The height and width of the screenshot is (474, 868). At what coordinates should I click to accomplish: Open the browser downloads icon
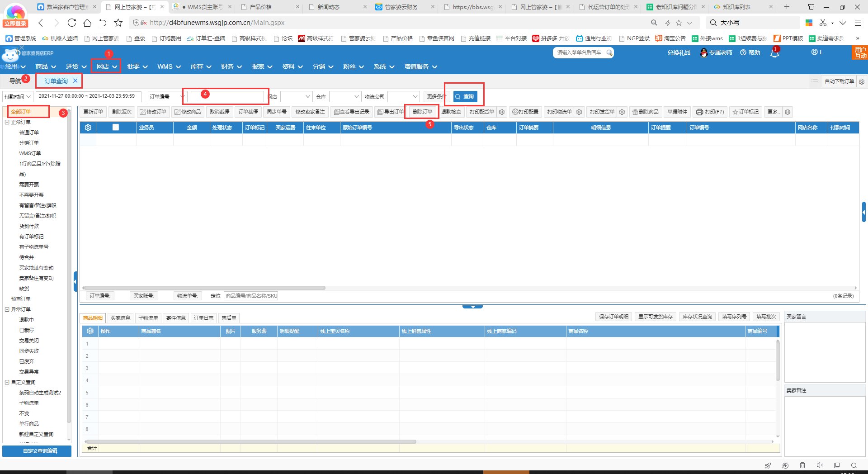843,23
